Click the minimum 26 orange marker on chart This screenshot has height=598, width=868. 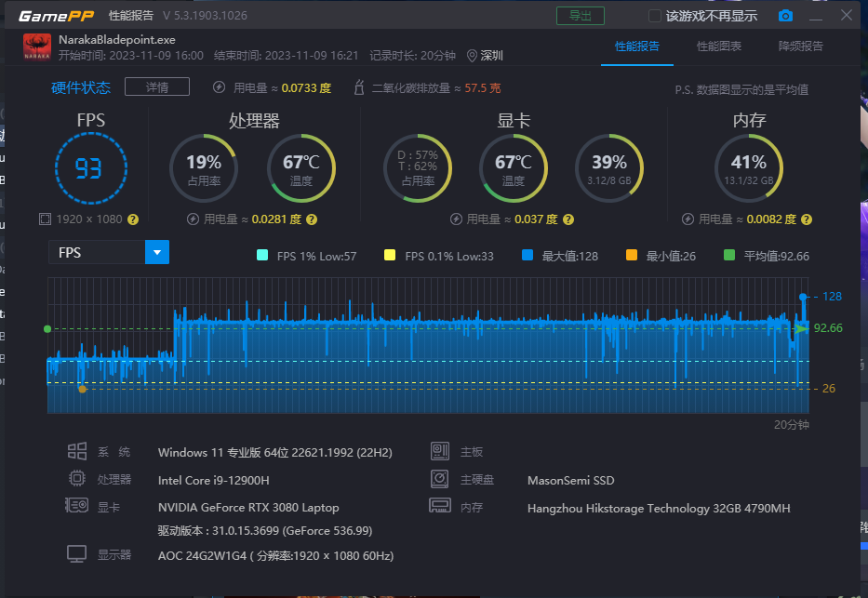point(83,389)
